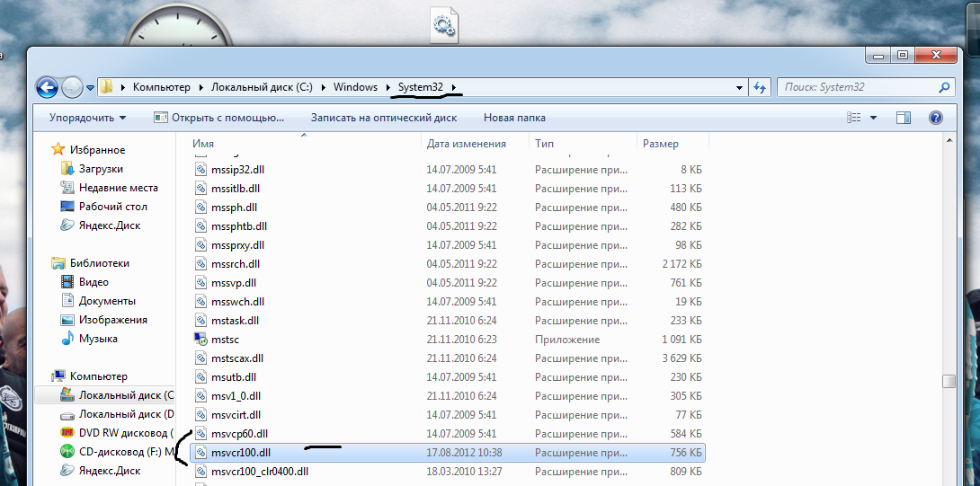
Task: Click the mstscax.dll file icon
Action: coord(200,358)
